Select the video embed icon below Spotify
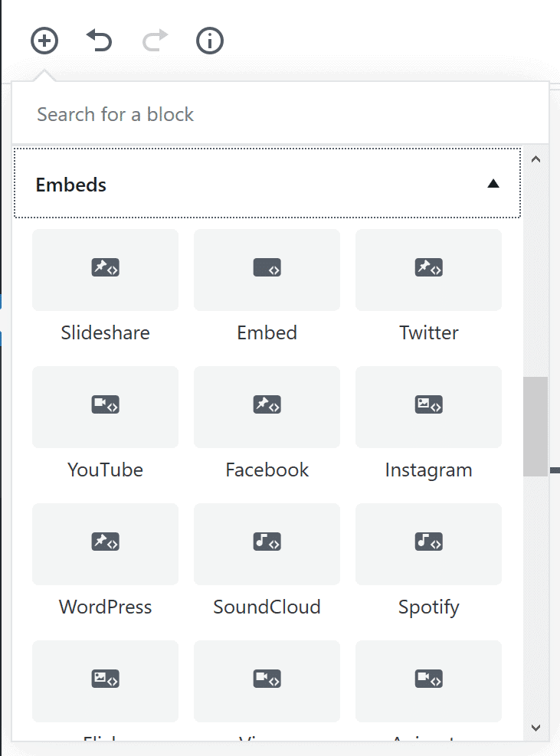The image size is (560, 756). click(428, 679)
